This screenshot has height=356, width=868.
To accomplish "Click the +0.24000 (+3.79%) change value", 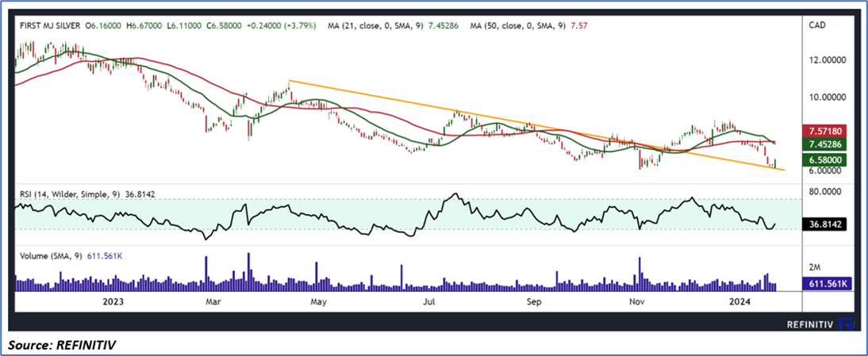I will click(x=282, y=25).
